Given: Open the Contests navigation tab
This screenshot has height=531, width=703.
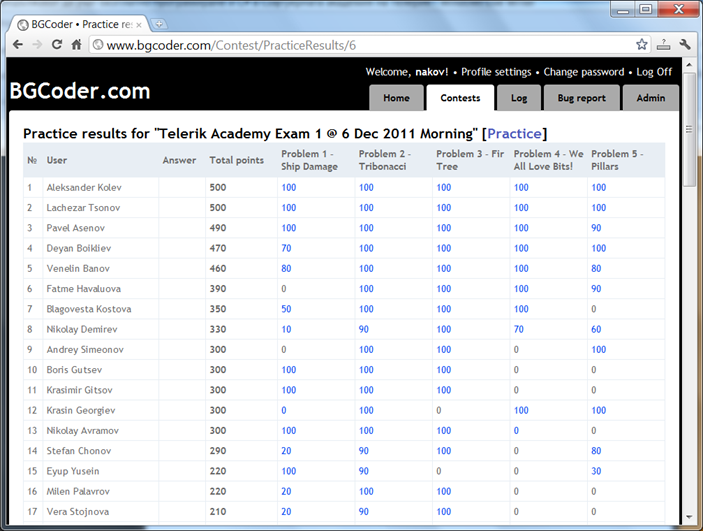Looking at the screenshot, I should click(460, 98).
